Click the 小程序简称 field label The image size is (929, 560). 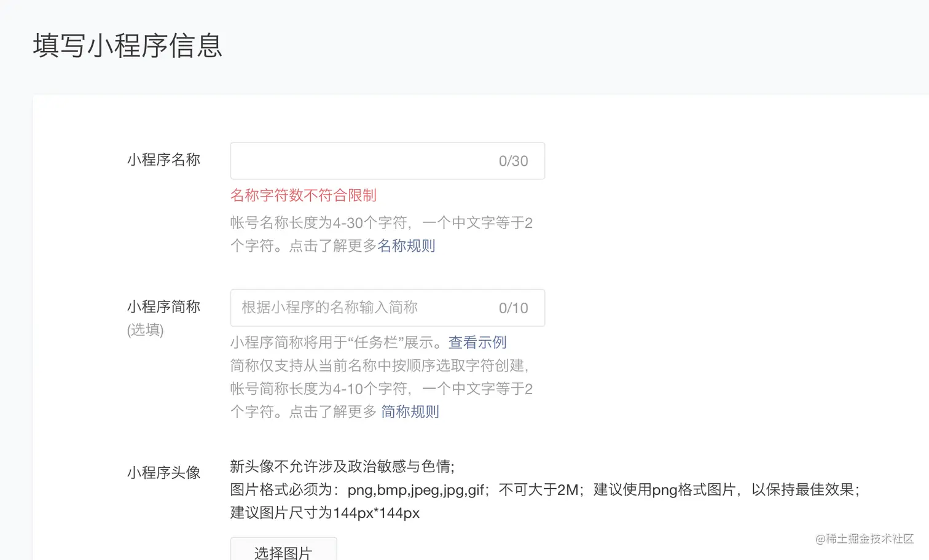pos(163,306)
